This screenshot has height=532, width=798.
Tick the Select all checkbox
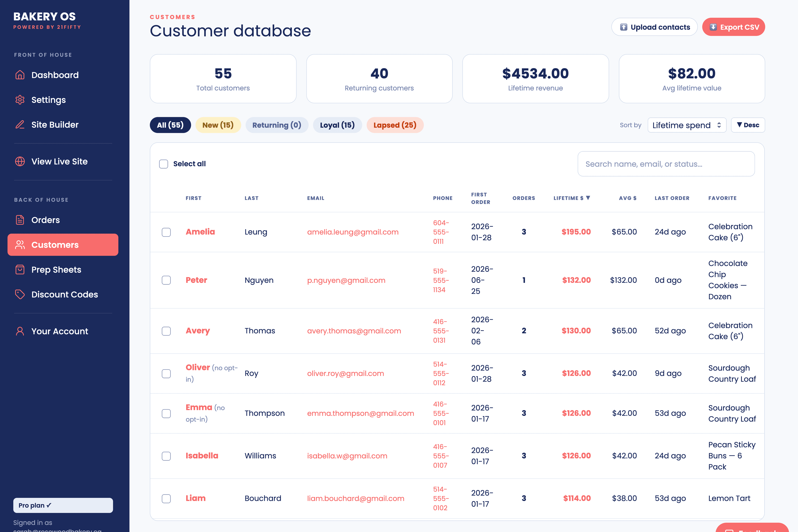coord(164,164)
